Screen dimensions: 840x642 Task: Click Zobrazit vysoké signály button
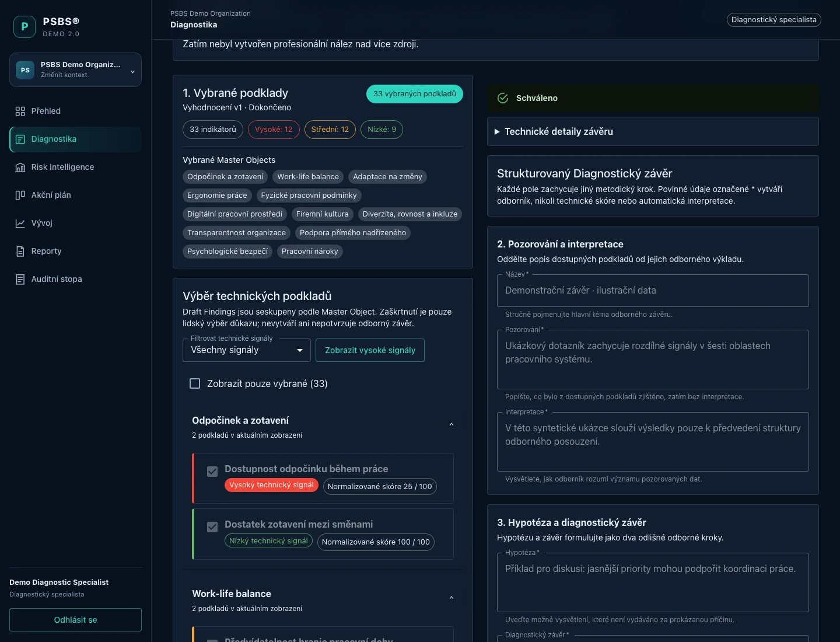tap(370, 350)
